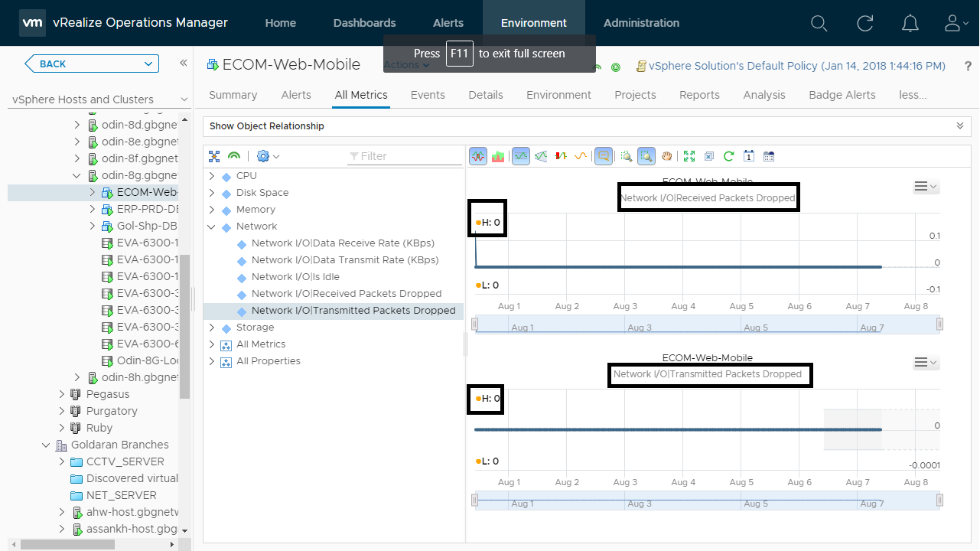Click the notifications bell icon
980x551 pixels.
coord(910,23)
